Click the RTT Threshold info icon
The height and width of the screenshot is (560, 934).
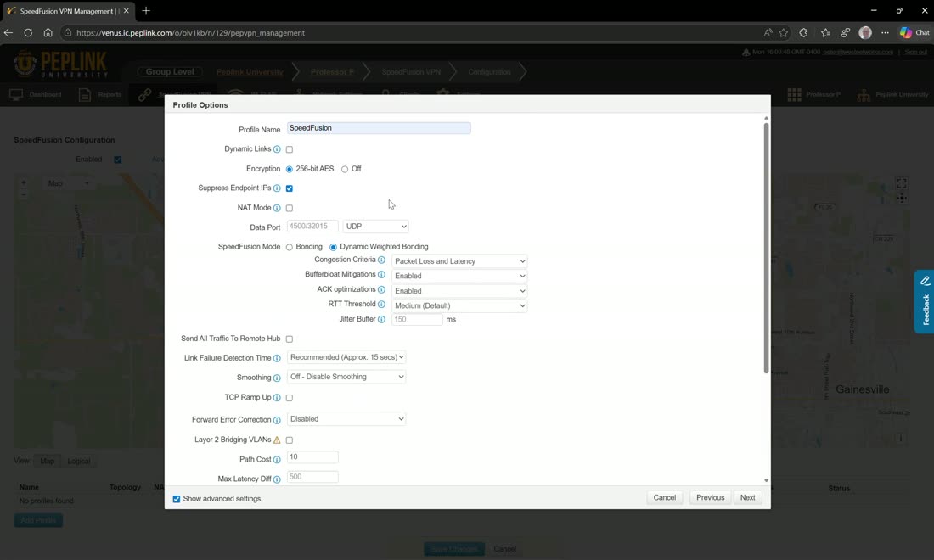[x=381, y=305]
